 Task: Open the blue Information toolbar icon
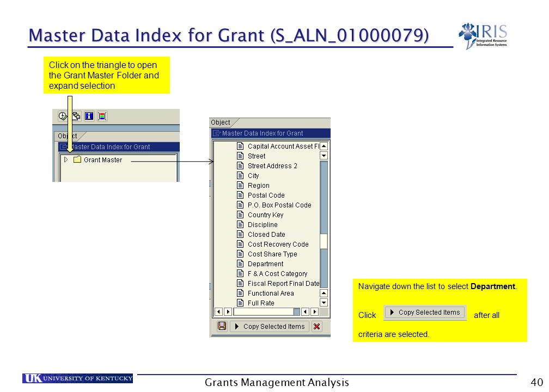(89, 116)
